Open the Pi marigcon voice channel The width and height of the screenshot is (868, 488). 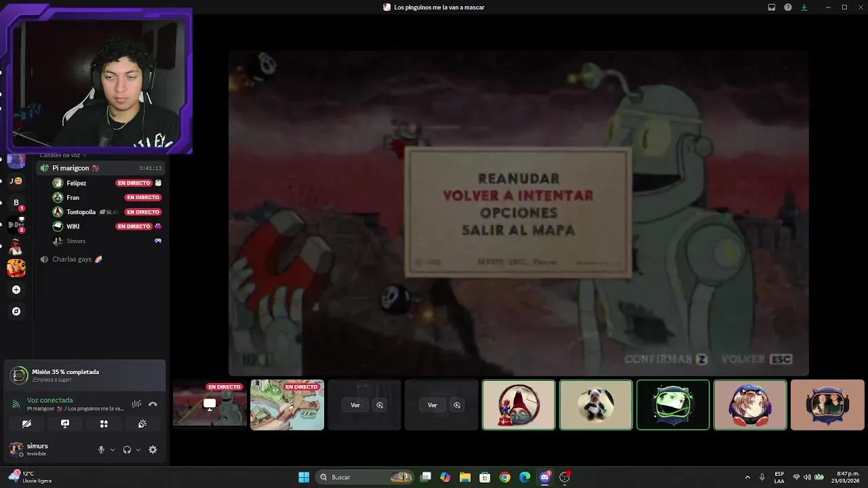point(100,168)
